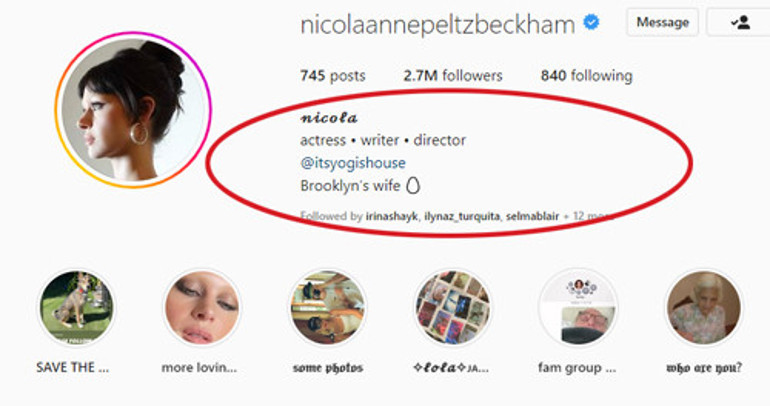
Task: Open selmablair from followed-by list
Action: 532,216
